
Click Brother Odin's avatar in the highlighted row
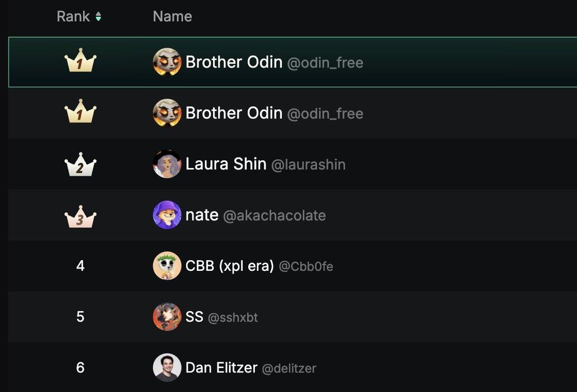click(167, 62)
